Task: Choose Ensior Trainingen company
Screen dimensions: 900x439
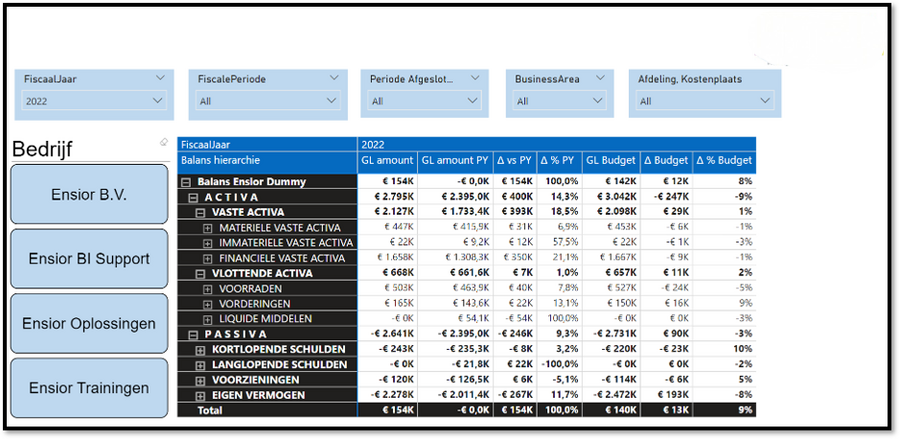Action: click(x=89, y=388)
